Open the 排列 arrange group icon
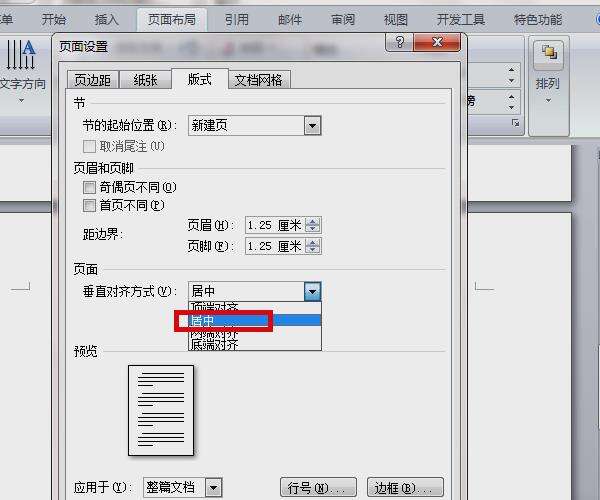This screenshot has width=600, height=500. point(548,55)
